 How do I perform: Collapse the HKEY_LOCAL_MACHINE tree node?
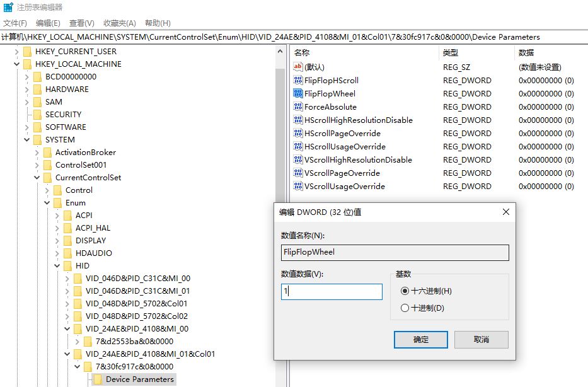[17, 64]
